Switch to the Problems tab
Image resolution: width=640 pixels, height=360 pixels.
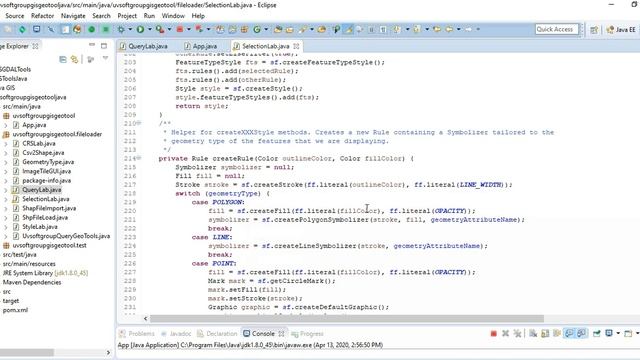pos(137,333)
